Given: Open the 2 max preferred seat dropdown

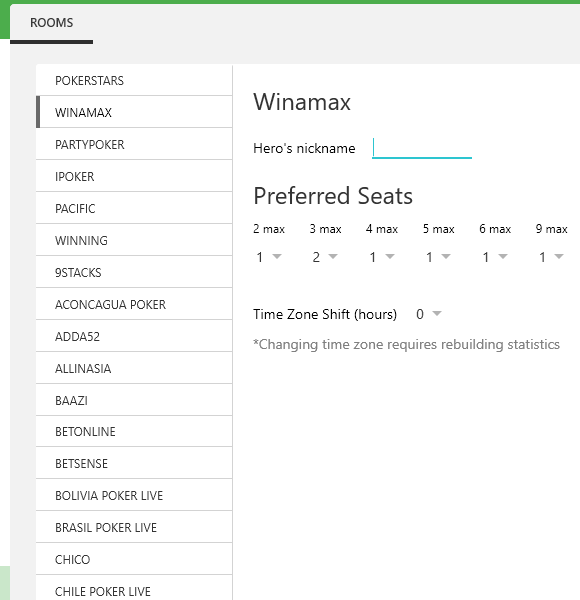Looking at the screenshot, I should 269,257.
